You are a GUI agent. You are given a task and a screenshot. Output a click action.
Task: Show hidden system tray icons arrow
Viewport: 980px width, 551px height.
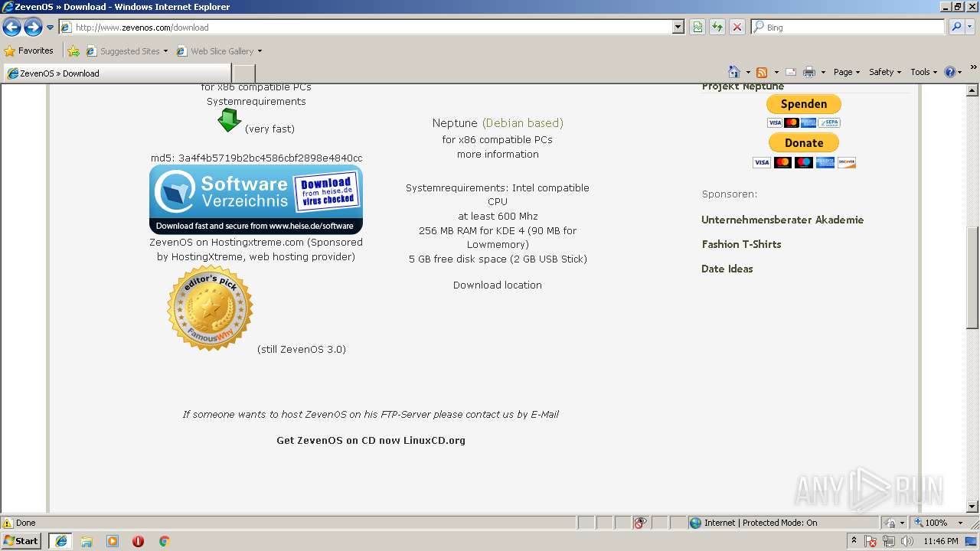(x=854, y=541)
